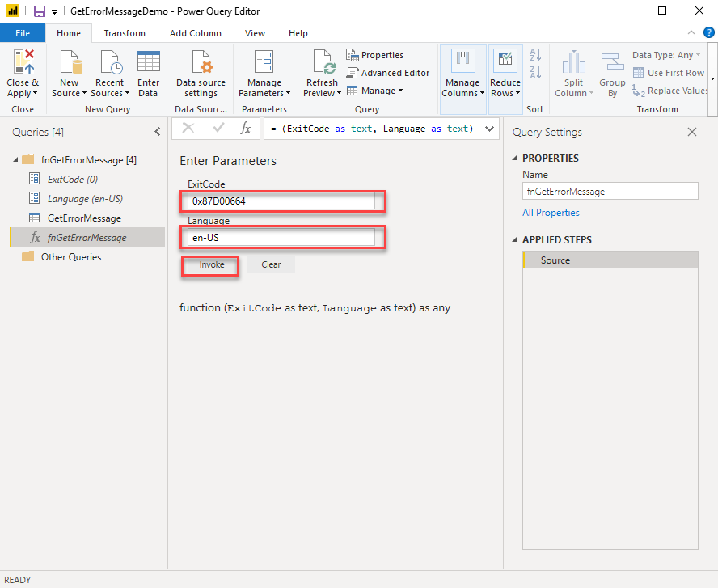Viewport: 718px width, 588px height.
Task: Switch to the Home tab
Action: click(69, 33)
